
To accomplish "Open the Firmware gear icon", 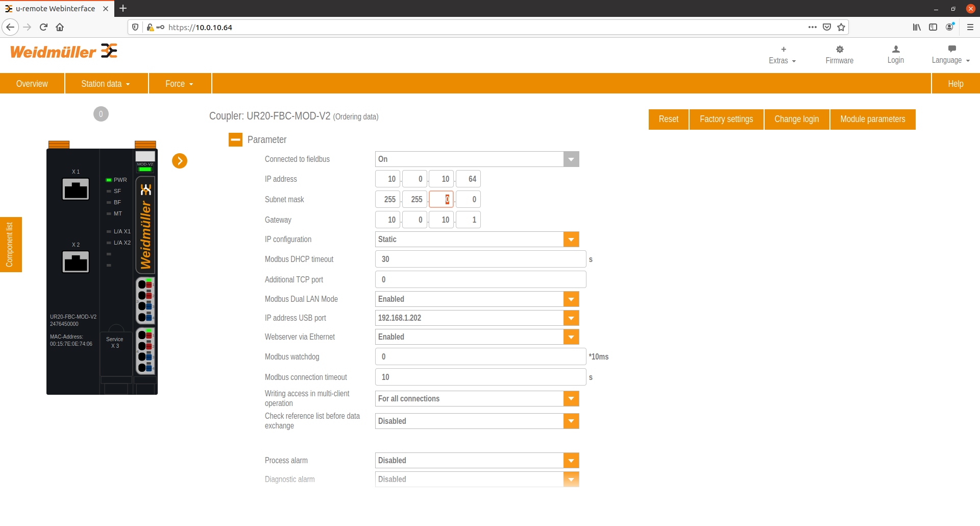I will tap(839, 50).
